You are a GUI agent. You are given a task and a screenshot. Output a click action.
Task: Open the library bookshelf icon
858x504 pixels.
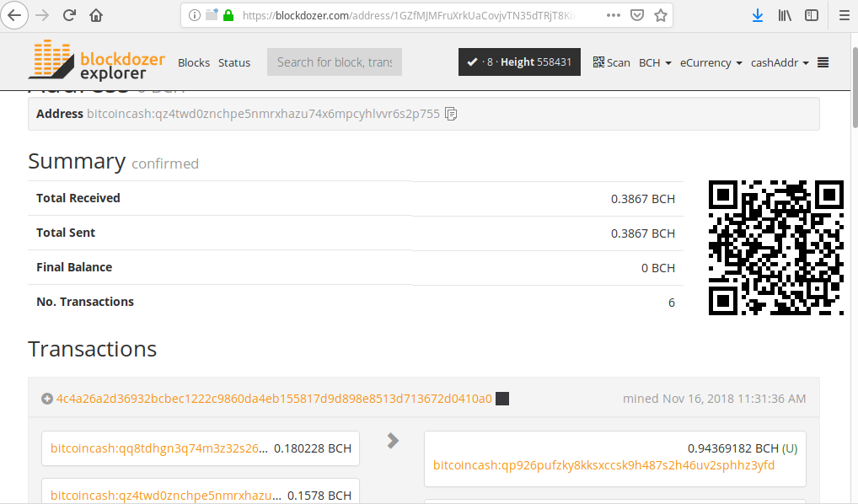coord(785,15)
